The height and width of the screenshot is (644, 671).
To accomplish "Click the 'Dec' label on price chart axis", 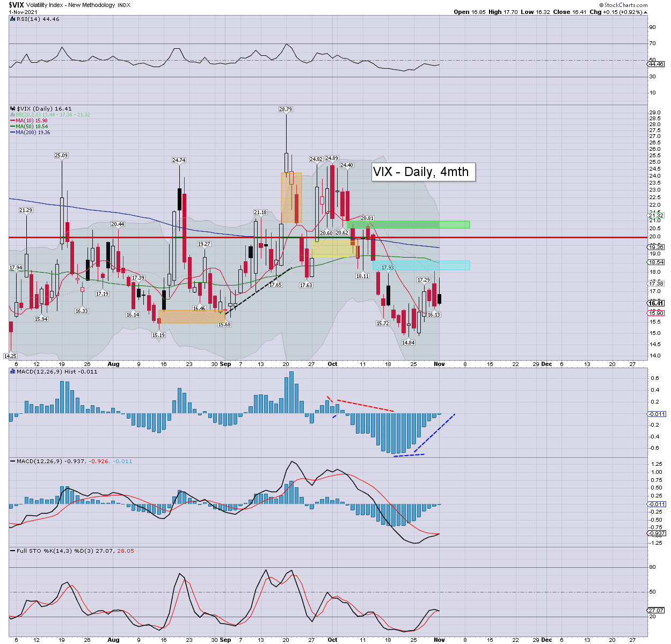I will (546, 364).
